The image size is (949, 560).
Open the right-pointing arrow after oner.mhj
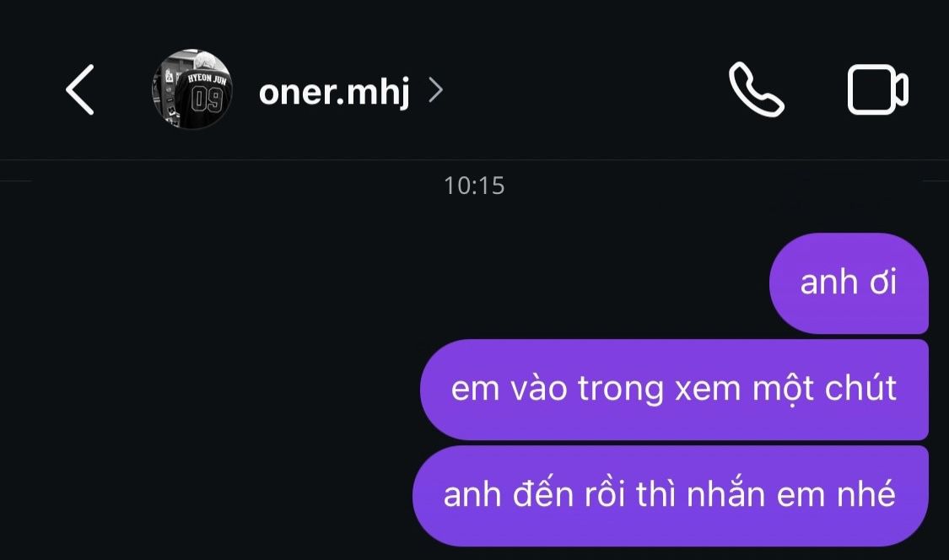pyautogui.click(x=436, y=91)
